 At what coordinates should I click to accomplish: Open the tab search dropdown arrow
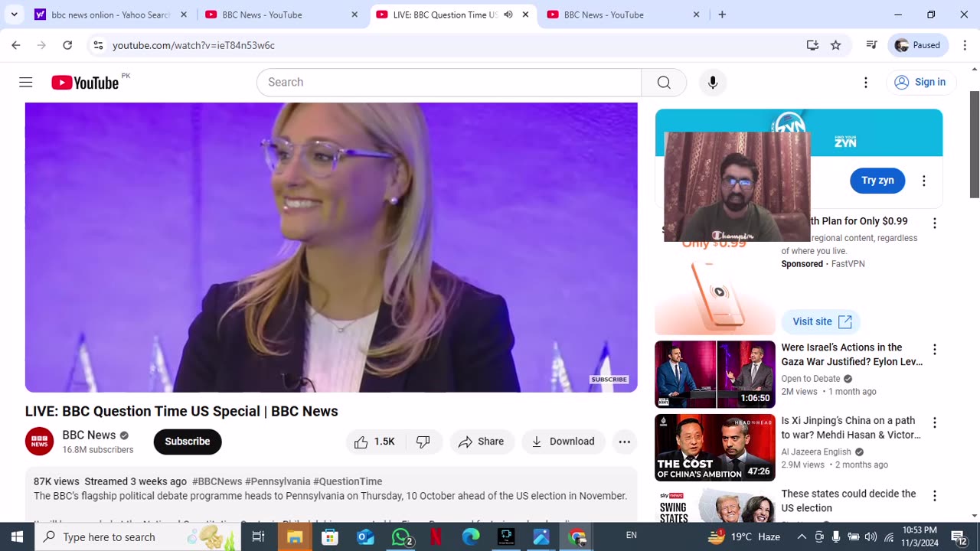(14, 15)
